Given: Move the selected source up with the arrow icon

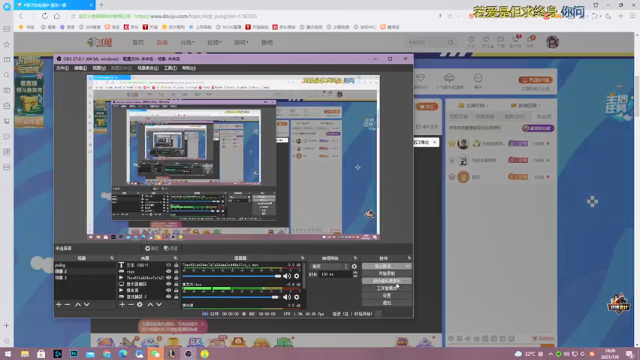Looking at the screenshot, I should pyautogui.click(x=150, y=304).
